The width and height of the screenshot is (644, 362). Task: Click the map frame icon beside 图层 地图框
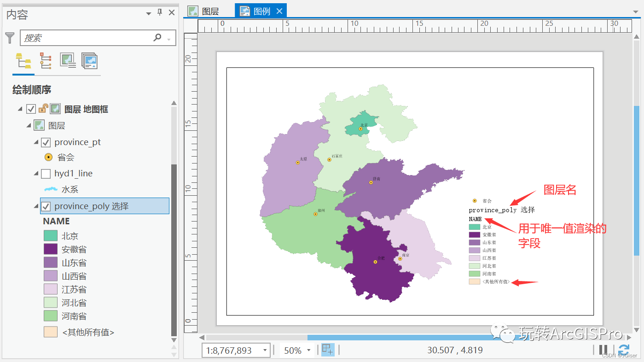point(55,109)
